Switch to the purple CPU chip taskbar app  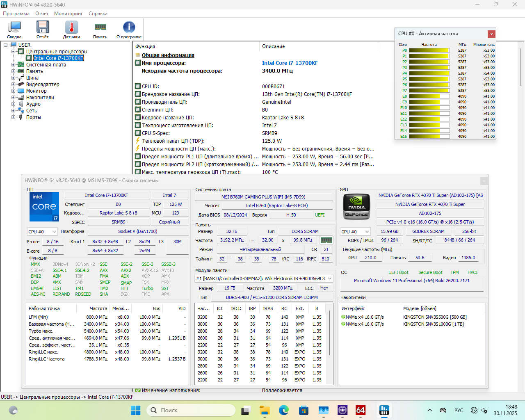pos(342,410)
